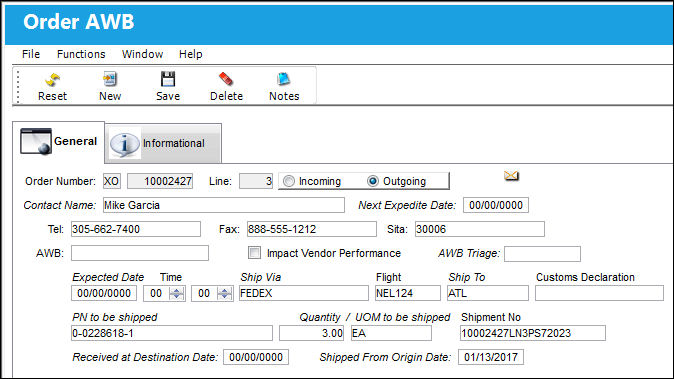Click the Flight NEL124 field

point(407,293)
